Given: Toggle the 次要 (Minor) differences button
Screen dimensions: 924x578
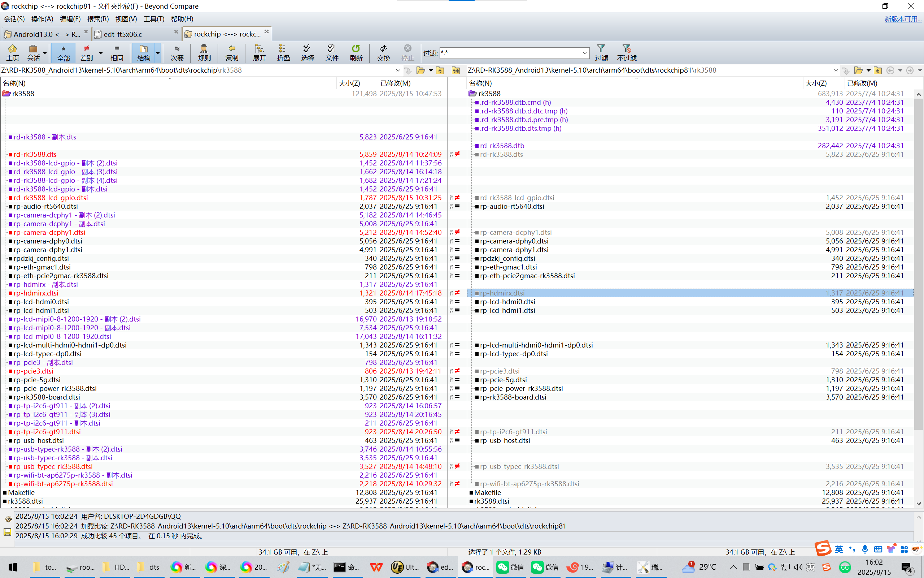Looking at the screenshot, I should pos(177,53).
